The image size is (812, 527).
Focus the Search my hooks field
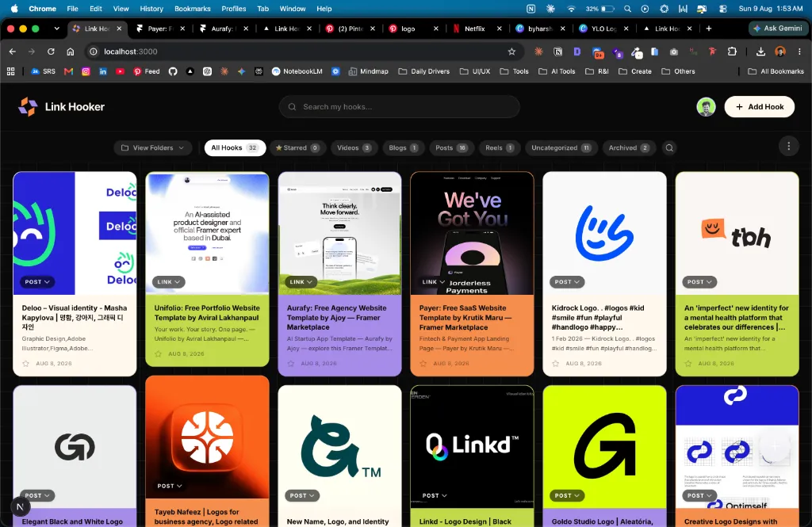400,107
